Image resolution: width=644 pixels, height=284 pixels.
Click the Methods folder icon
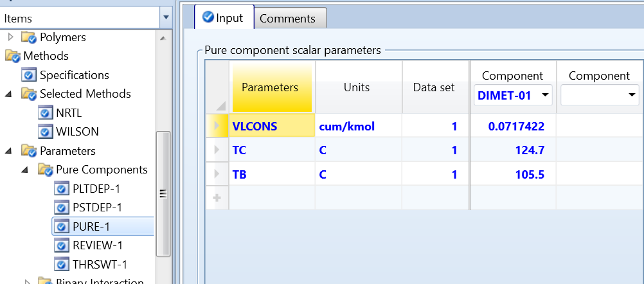click(12, 56)
